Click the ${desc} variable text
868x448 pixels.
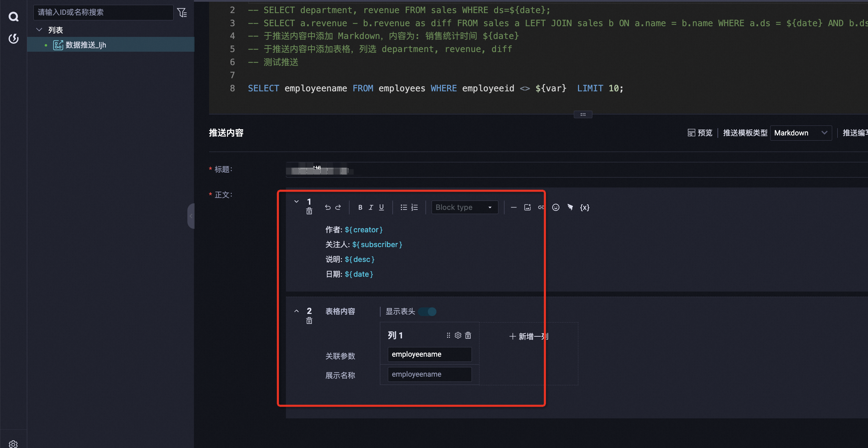(360, 259)
